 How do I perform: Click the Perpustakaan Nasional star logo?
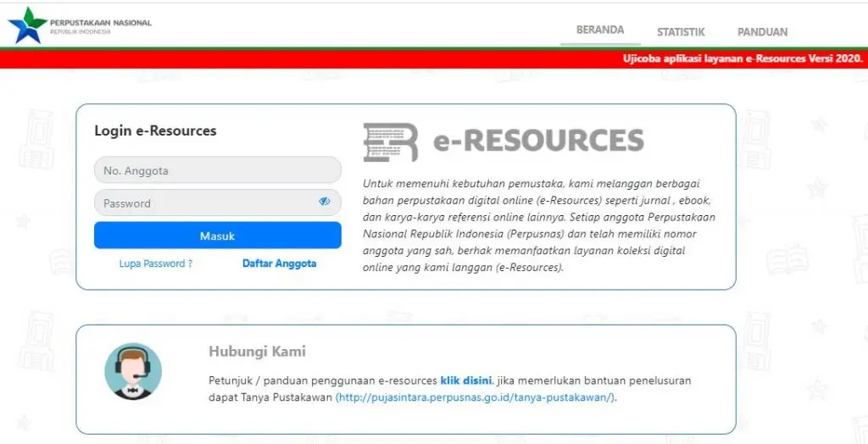26,25
